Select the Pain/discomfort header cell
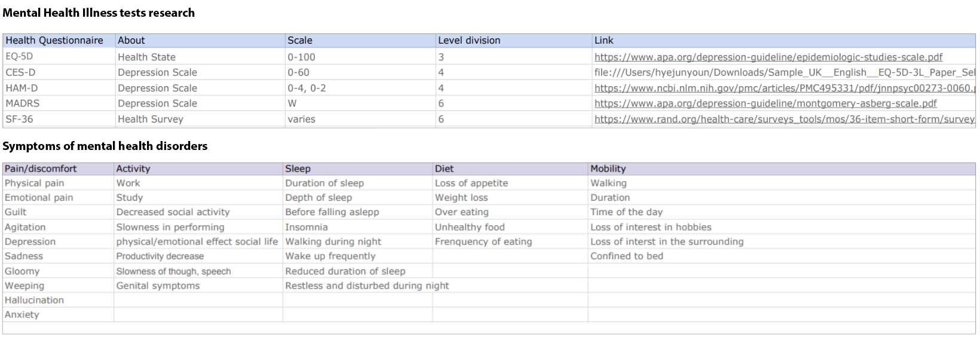 tap(41, 169)
